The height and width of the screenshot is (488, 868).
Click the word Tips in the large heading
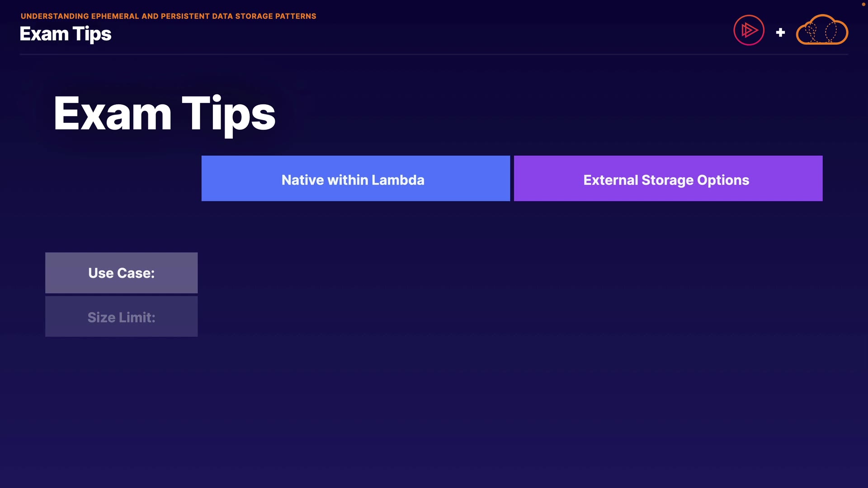pos(228,114)
